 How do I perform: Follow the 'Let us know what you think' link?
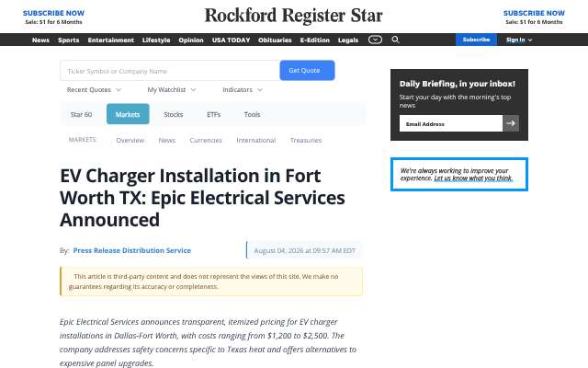[473, 178]
